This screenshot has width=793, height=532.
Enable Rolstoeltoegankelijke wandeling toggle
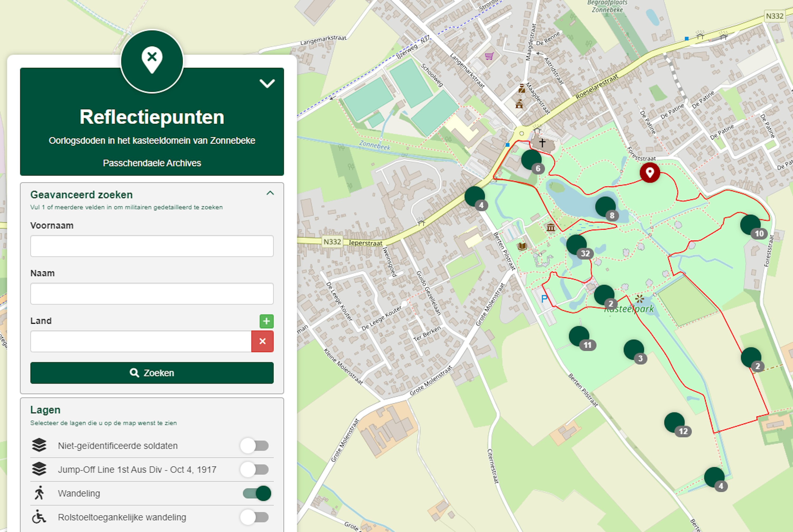(x=255, y=517)
